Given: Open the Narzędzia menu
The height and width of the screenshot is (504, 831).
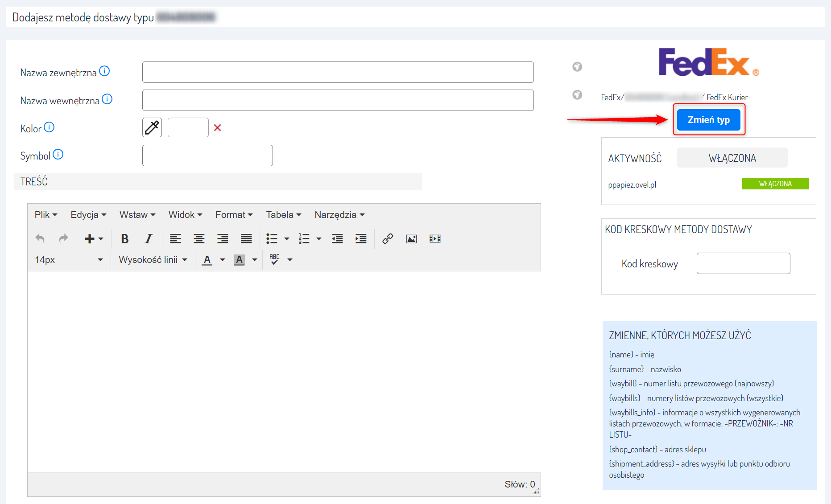Looking at the screenshot, I should pos(339,215).
